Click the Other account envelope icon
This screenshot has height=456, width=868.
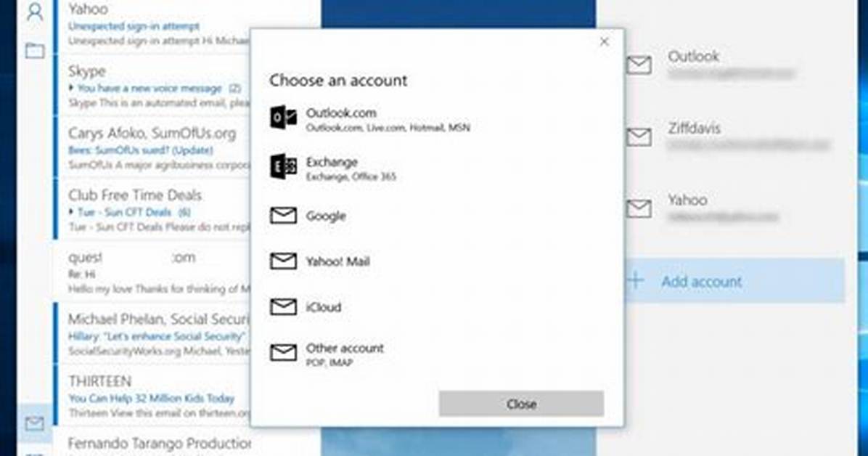point(284,352)
